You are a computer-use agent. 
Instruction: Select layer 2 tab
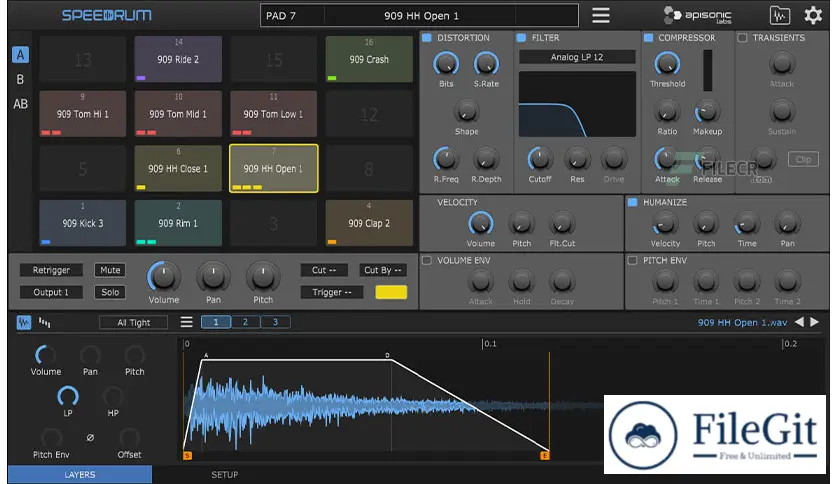tap(245, 322)
